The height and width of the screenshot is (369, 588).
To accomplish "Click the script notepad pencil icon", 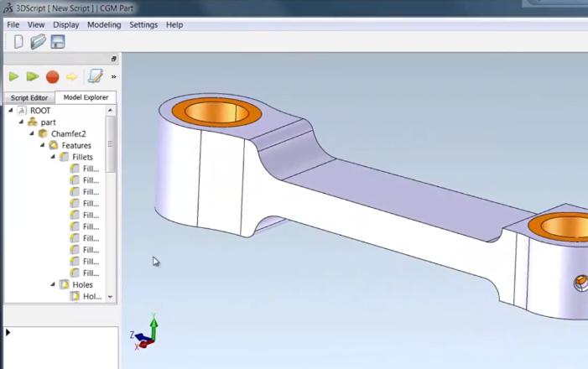I will pyautogui.click(x=96, y=76).
